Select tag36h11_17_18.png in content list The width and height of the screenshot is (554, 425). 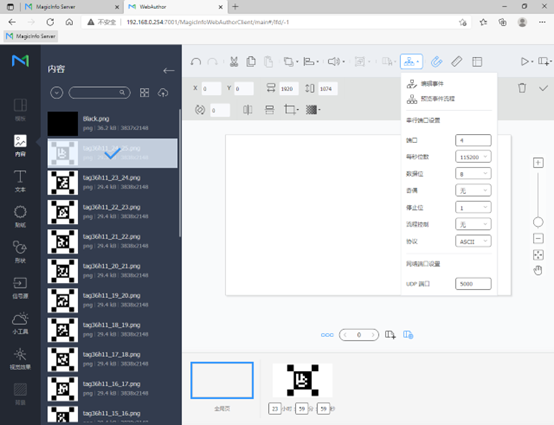(112, 359)
